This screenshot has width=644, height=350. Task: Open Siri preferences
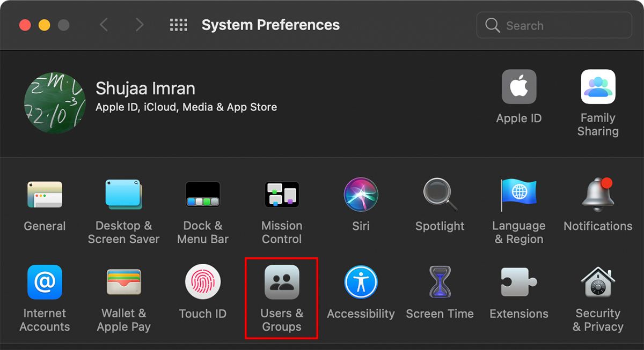(361, 194)
